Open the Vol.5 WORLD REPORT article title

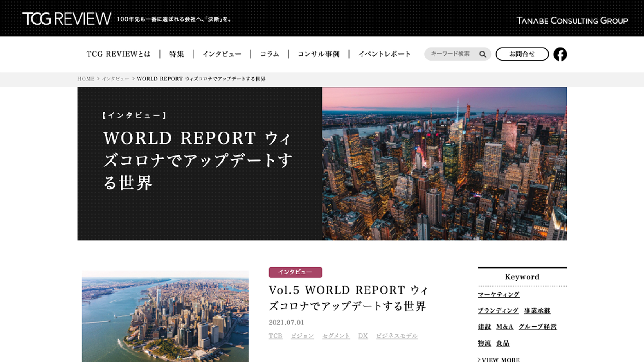coord(348,298)
